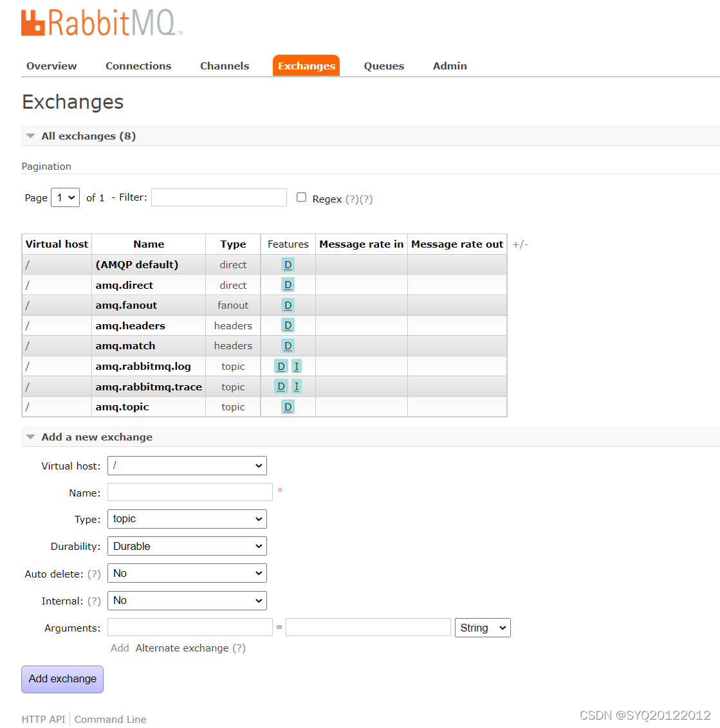This screenshot has height=728, width=720.
Task: Click the D feature badge for amq.direct
Action: click(x=288, y=285)
